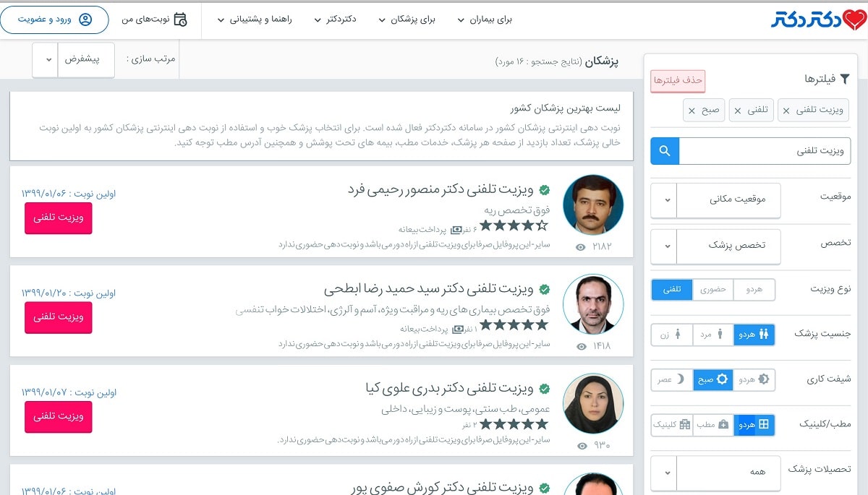Open profile of دکتر منصور رحیمی فرد
The image size is (868, 495).
tap(441, 190)
